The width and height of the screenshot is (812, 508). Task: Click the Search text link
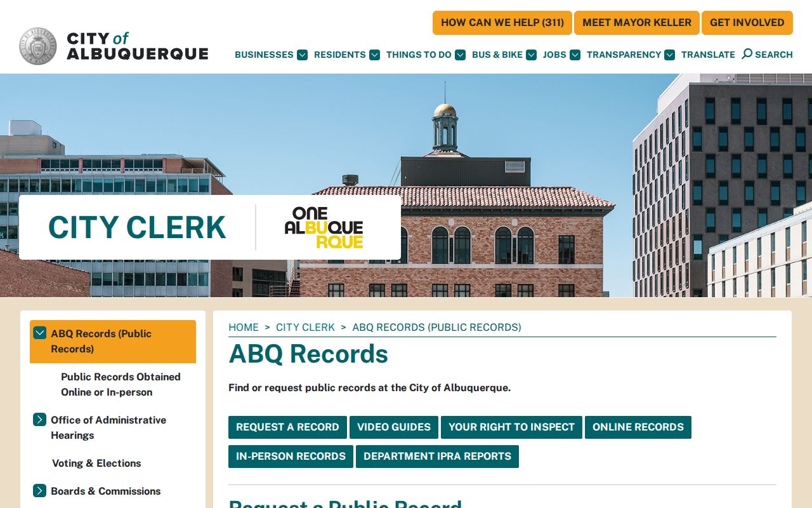pyautogui.click(x=774, y=55)
